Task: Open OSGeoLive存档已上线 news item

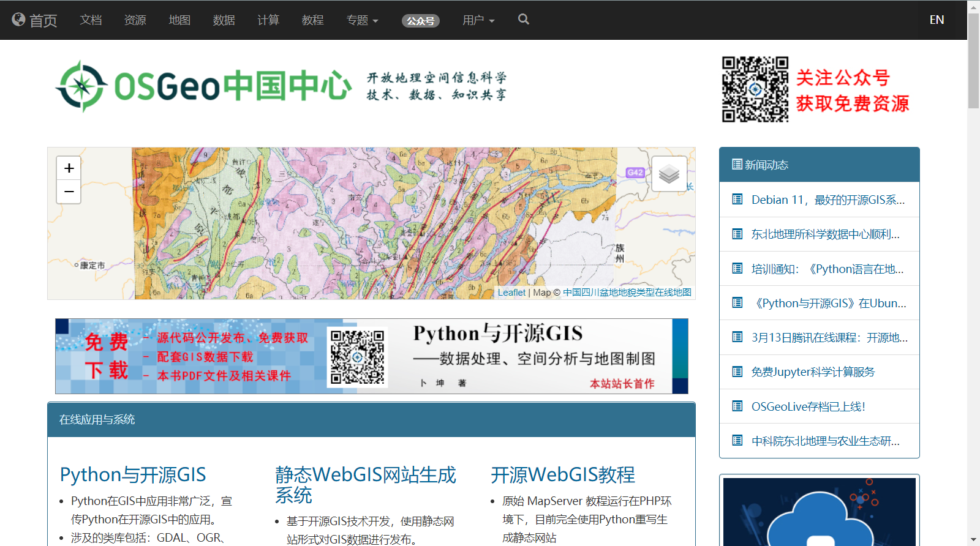Action: [809, 406]
